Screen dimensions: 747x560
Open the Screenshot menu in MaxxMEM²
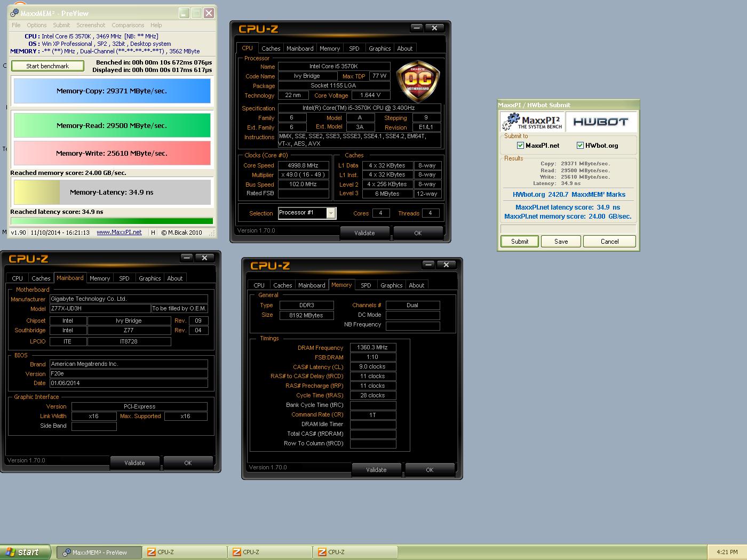[91, 25]
